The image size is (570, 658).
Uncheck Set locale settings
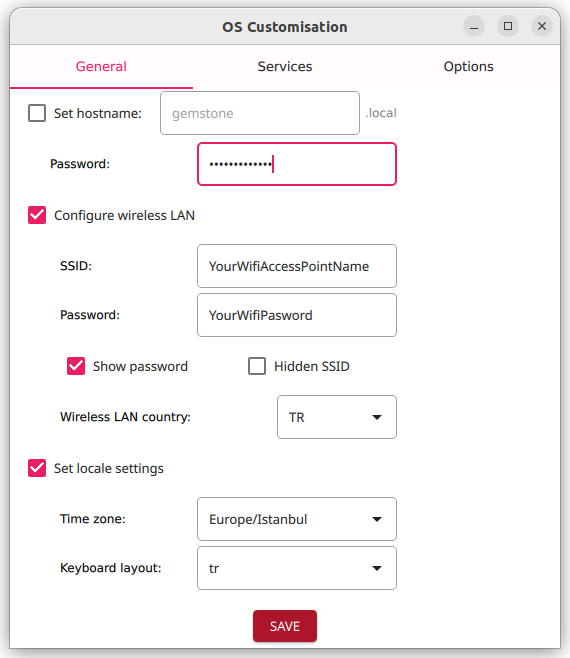pos(37,468)
